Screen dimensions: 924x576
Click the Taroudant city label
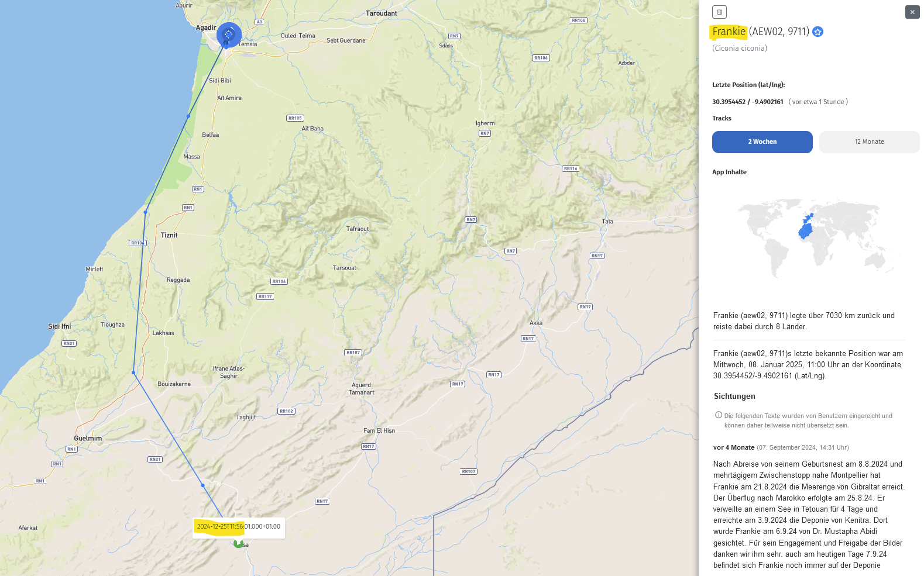coord(381,13)
